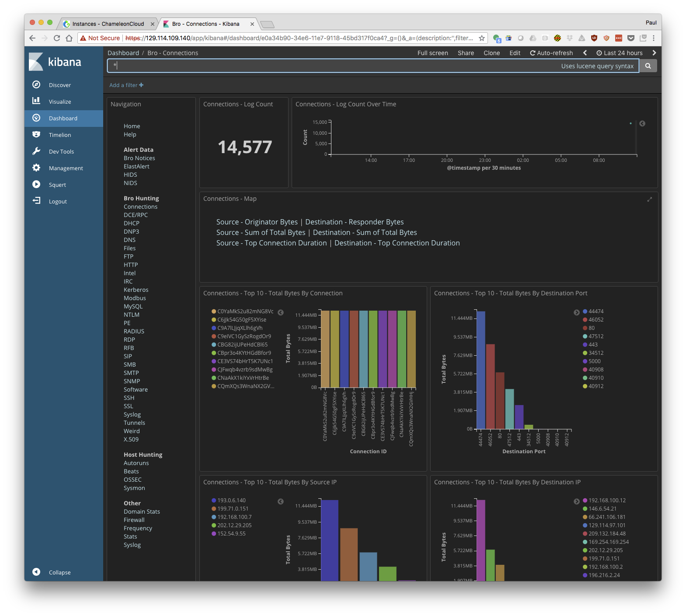The image size is (686, 616).
Task: Open the Management gear icon
Action: (36, 168)
